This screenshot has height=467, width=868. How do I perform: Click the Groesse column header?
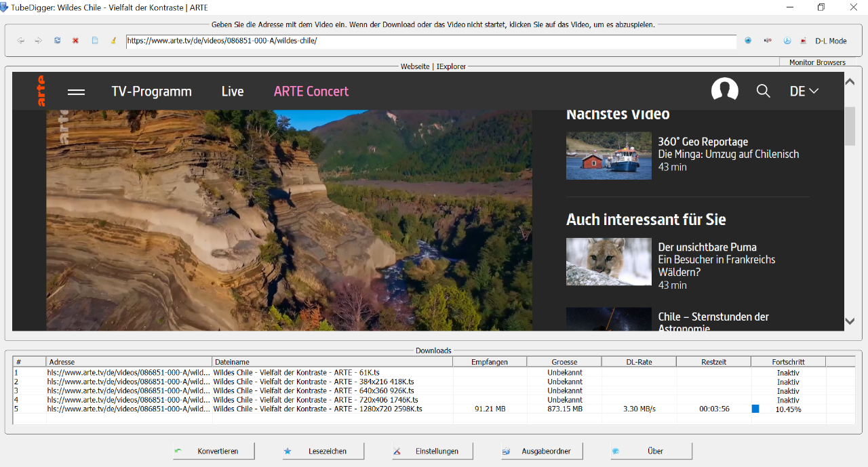click(564, 362)
